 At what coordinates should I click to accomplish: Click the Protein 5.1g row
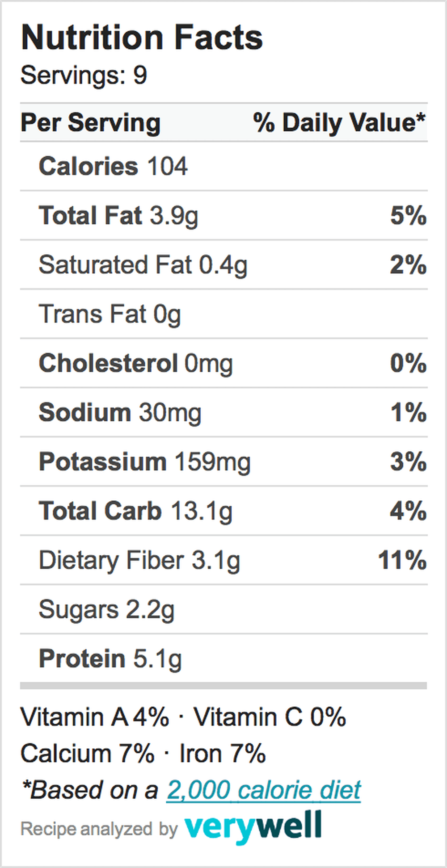(x=223, y=658)
